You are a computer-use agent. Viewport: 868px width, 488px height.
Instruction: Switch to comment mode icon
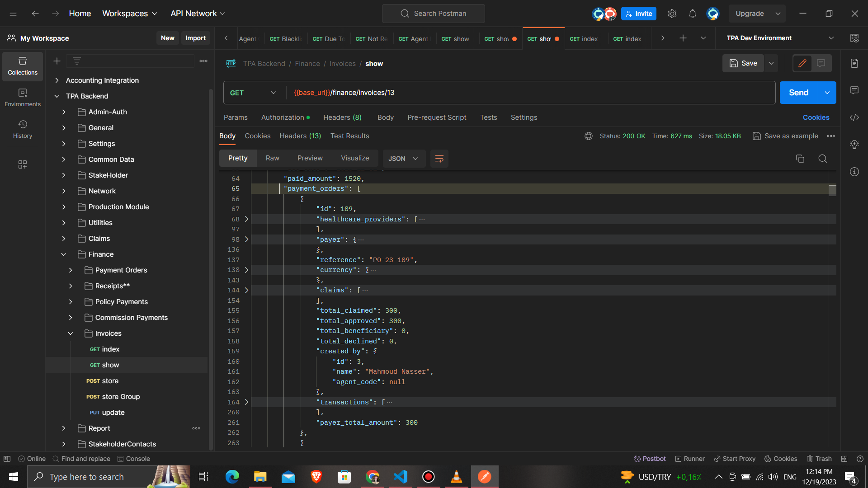(x=821, y=63)
